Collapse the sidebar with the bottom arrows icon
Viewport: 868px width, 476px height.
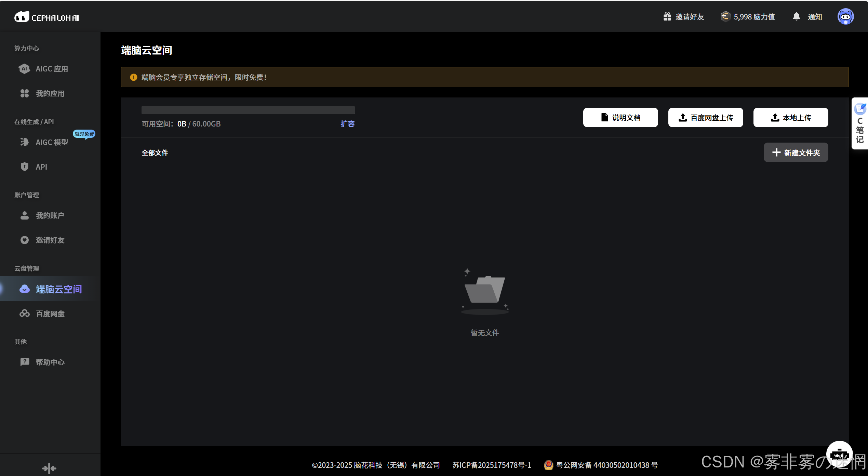point(49,468)
